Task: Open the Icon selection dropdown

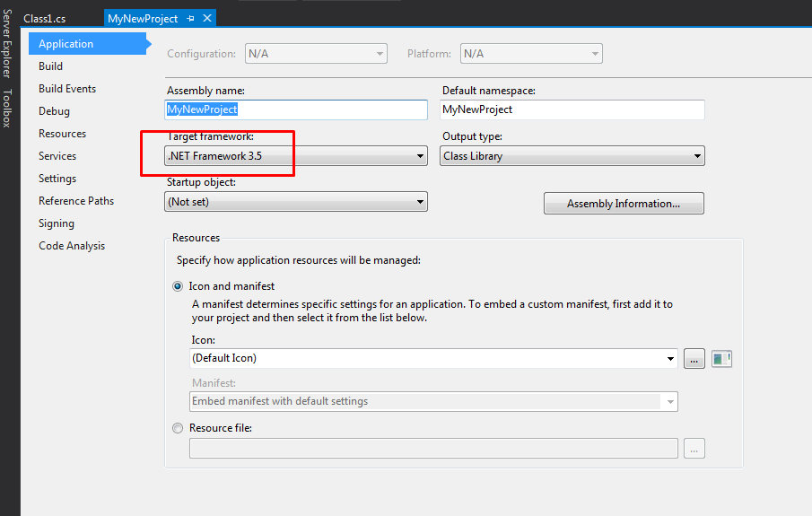Action: coord(434,358)
